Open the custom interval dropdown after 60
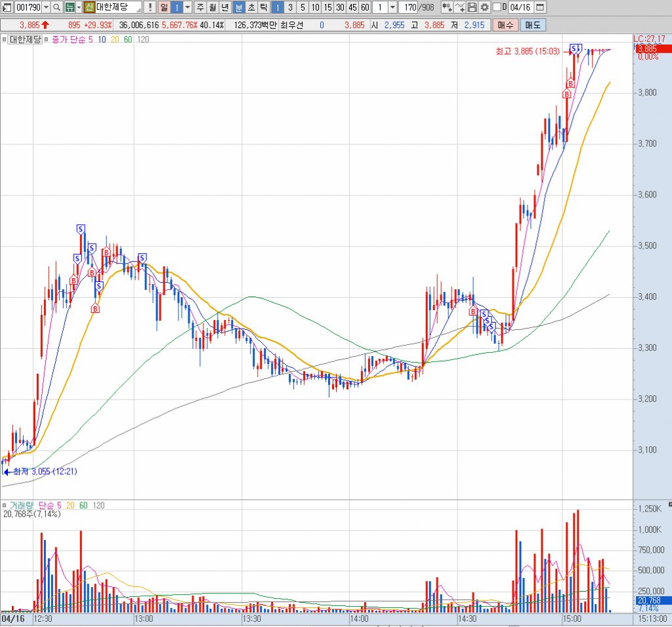 pyautogui.click(x=392, y=7)
